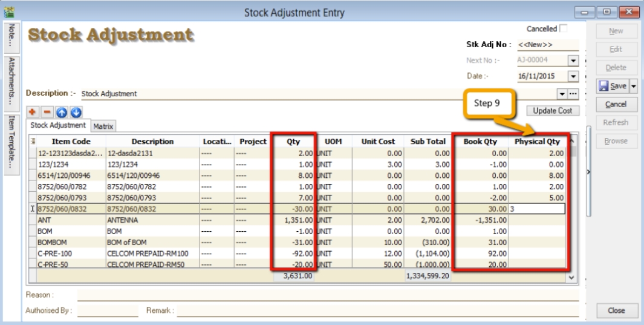Save the stock adjustment entry
The image size is (644, 325).
click(613, 86)
